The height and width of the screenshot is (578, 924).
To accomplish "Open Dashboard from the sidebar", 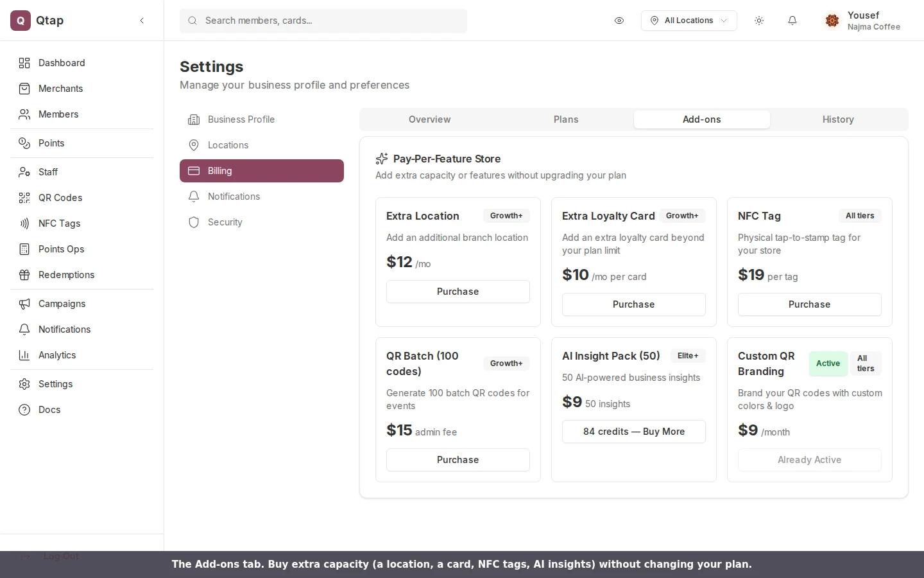I will (x=82, y=63).
